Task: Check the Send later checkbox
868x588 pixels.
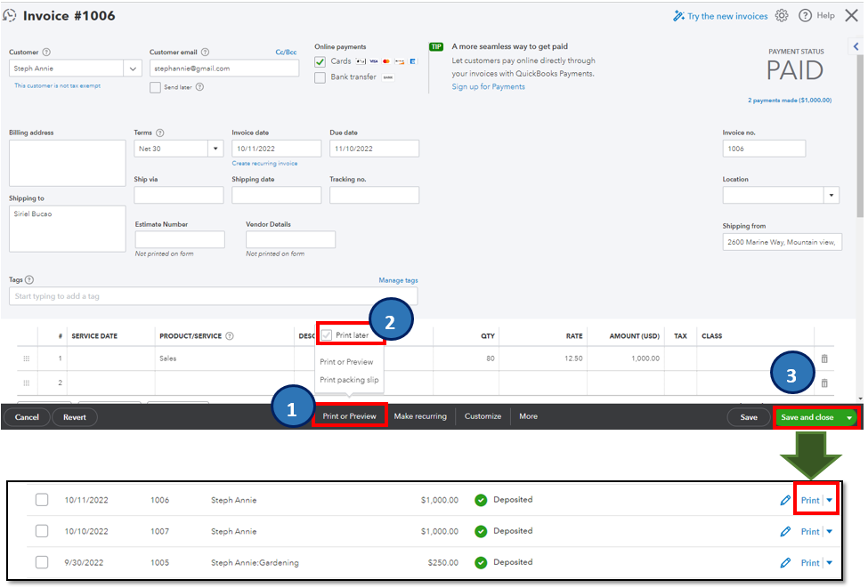Action: pos(155,86)
